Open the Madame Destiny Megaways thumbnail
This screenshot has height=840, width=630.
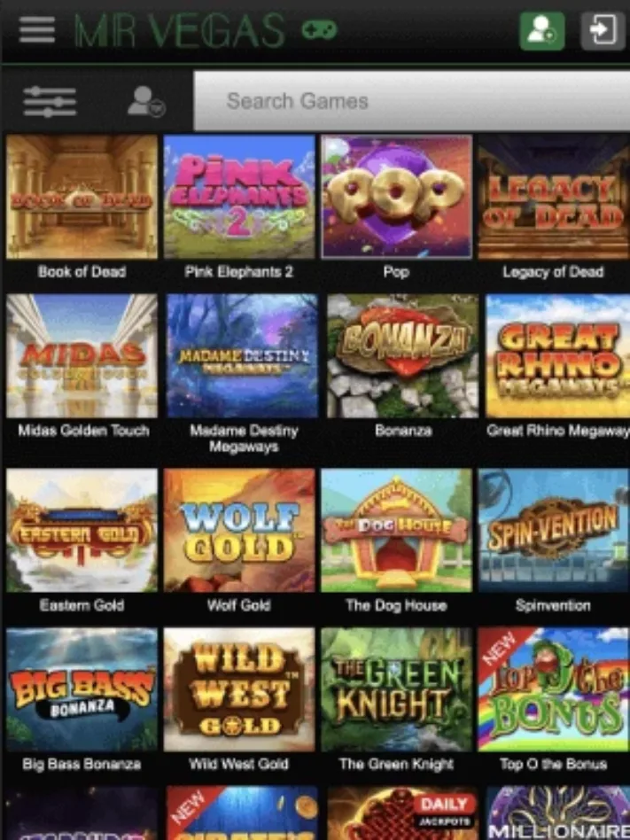pos(242,355)
